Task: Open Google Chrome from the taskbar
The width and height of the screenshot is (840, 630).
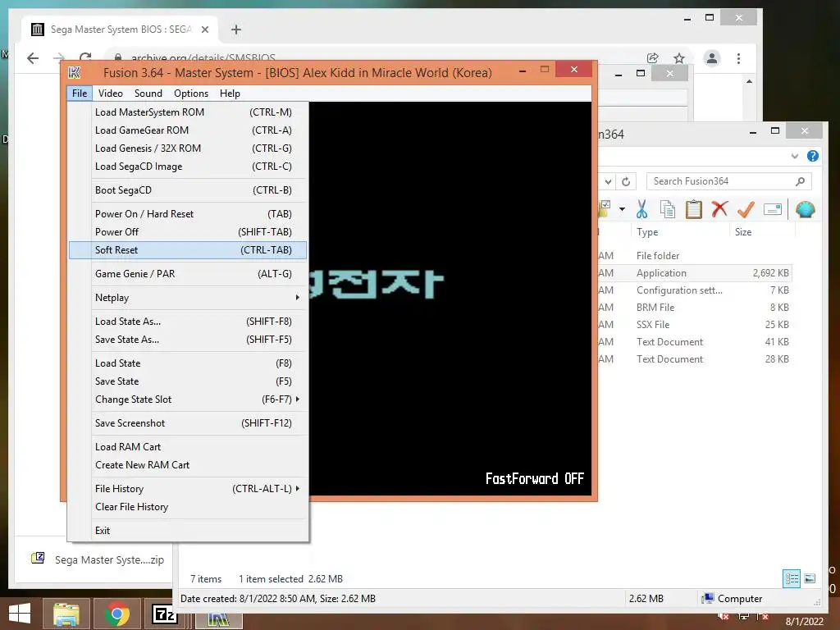Action: 116,614
